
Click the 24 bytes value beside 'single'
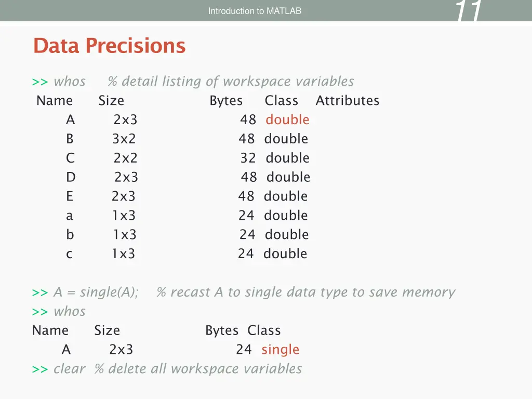click(x=244, y=350)
